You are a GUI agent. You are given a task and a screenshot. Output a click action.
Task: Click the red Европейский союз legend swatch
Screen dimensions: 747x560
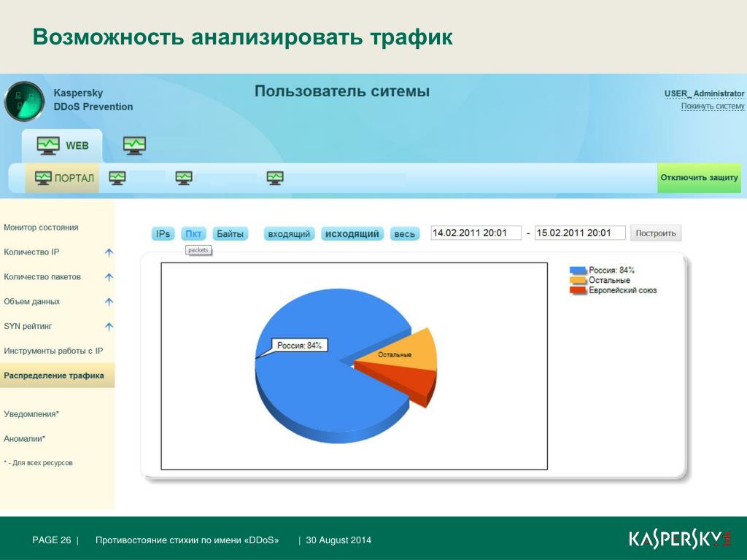(x=578, y=290)
